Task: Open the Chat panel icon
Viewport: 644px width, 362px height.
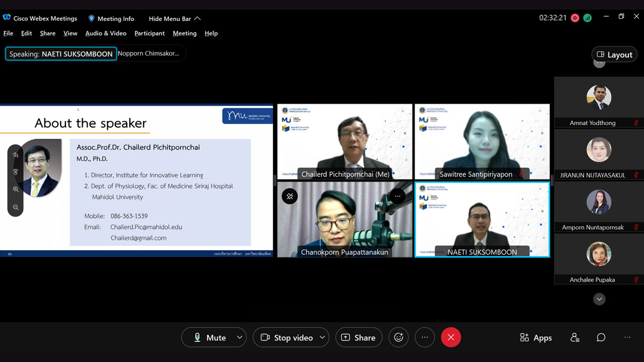Action: tap(601, 337)
